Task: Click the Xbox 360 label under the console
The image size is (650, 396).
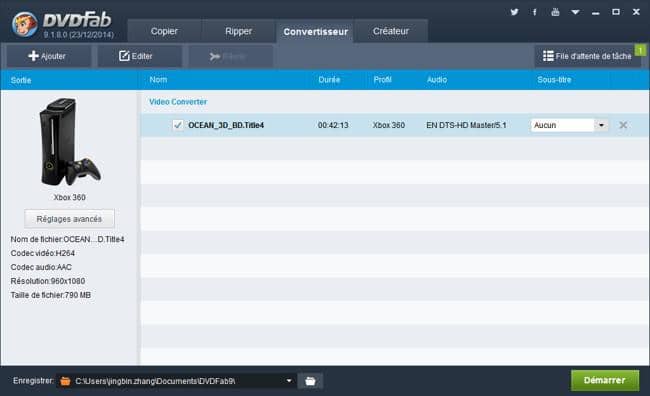Action: coord(70,197)
